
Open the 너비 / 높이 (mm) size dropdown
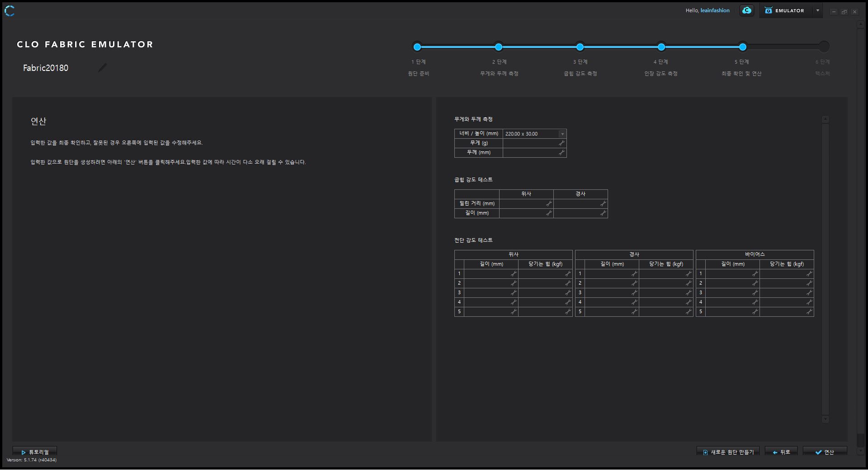(562, 134)
